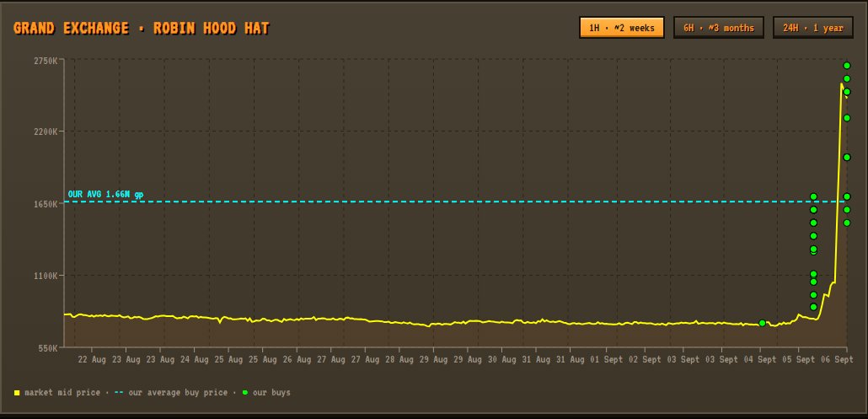Screen dimensions: 868x419
Task: Click the yellow market mid price legend swatch
Action: 17,392
